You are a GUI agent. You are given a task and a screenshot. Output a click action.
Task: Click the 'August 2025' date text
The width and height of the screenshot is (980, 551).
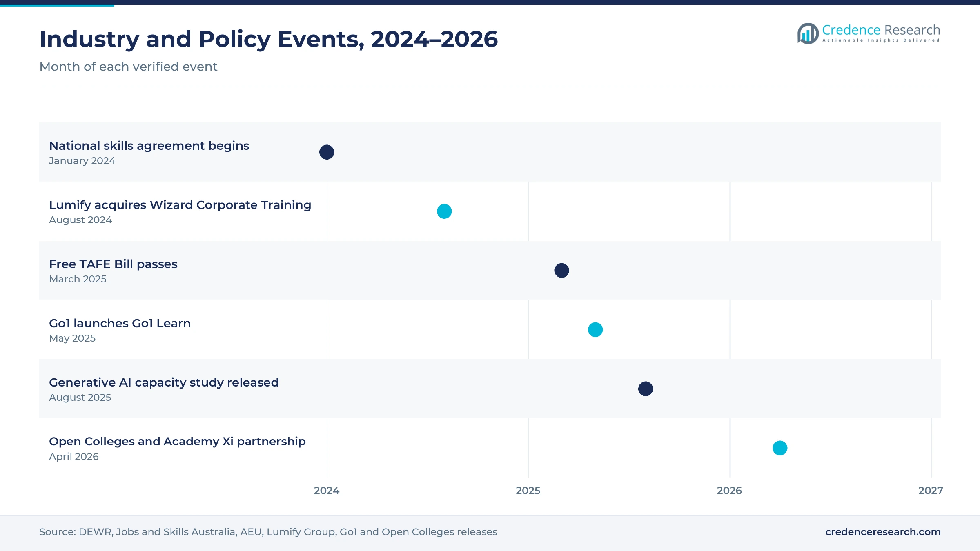click(80, 398)
